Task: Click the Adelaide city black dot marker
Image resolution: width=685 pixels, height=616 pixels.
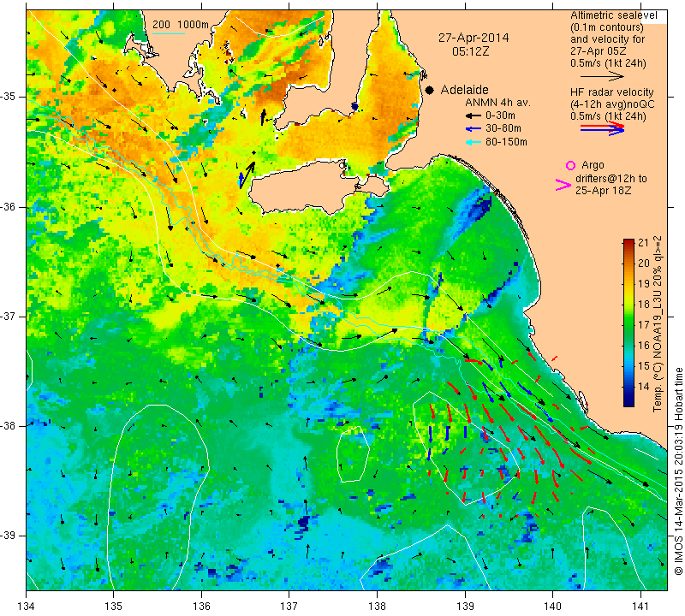Action: click(x=430, y=91)
